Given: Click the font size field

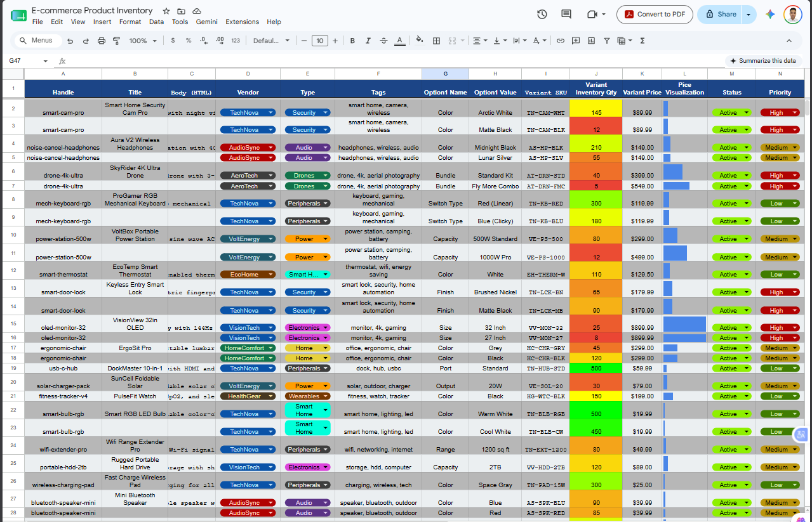Looking at the screenshot, I should [320, 41].
